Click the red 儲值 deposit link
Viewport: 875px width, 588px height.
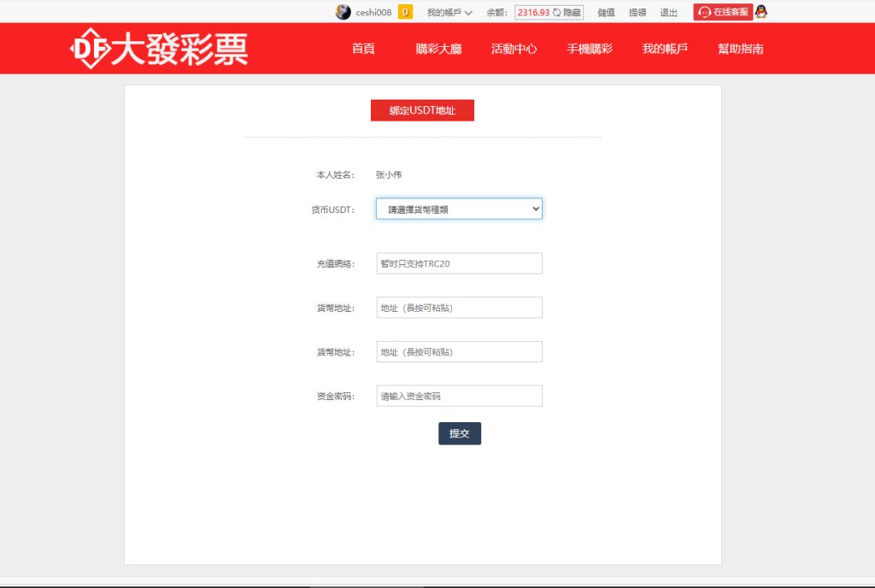tap(607, 12)
